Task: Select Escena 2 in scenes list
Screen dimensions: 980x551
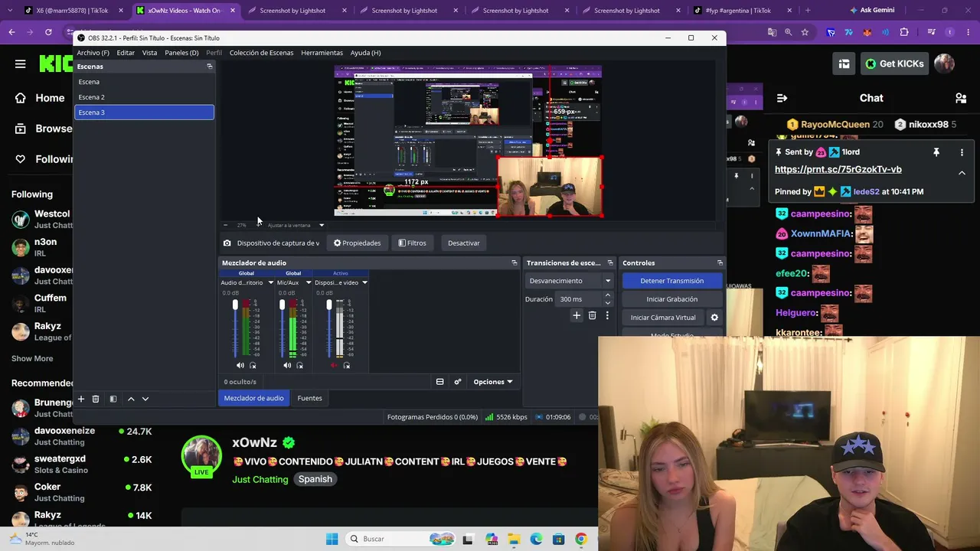Action: click(x=144, y=97)
